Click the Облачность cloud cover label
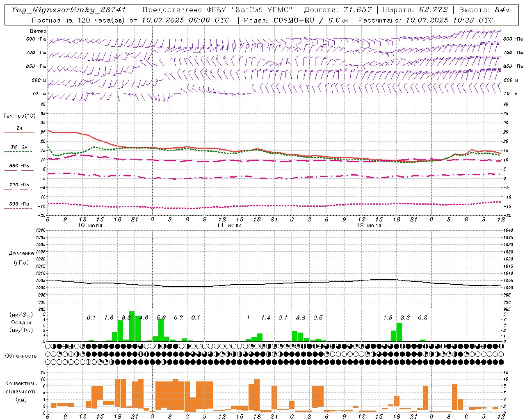This screenshot has width=525, height=420. [21, 356]
